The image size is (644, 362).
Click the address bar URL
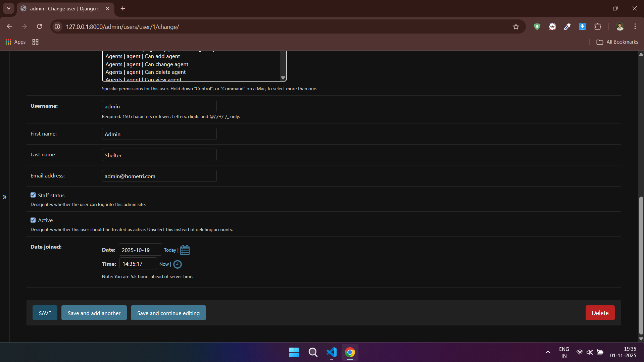click(122, 27)
